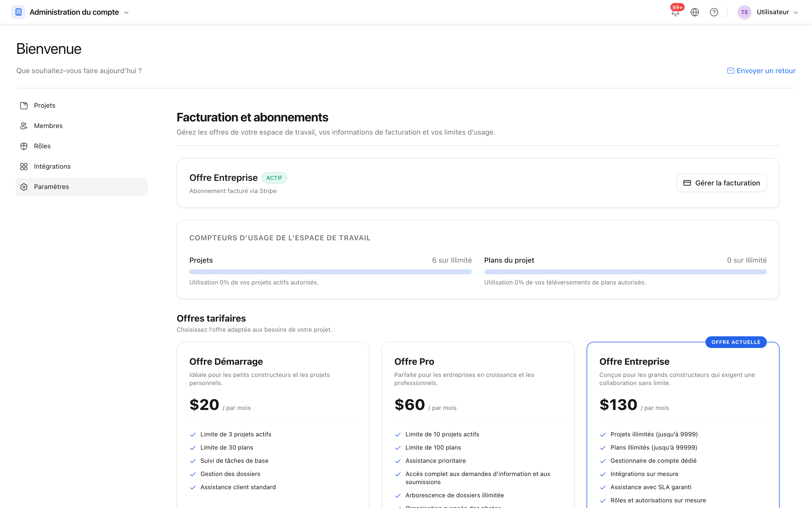Screen dimensions: 812x508
Task: Click the envelope icon beside Envoyer un retour
Action: 731,71
